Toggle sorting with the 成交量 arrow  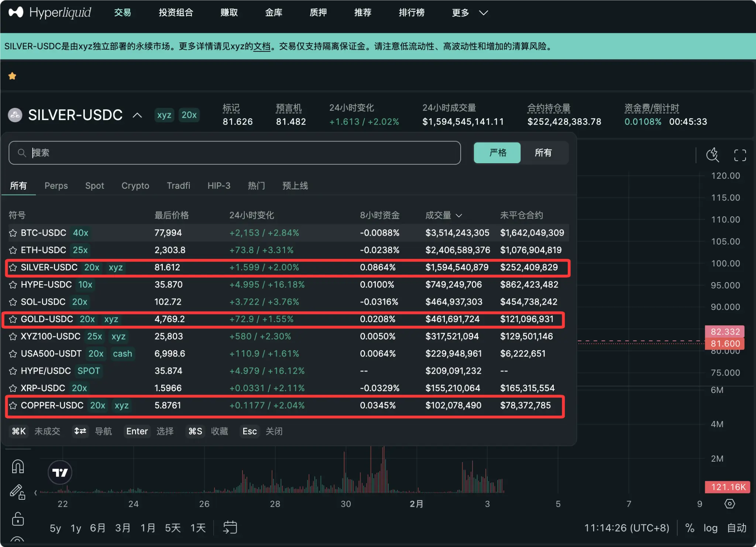459,215
